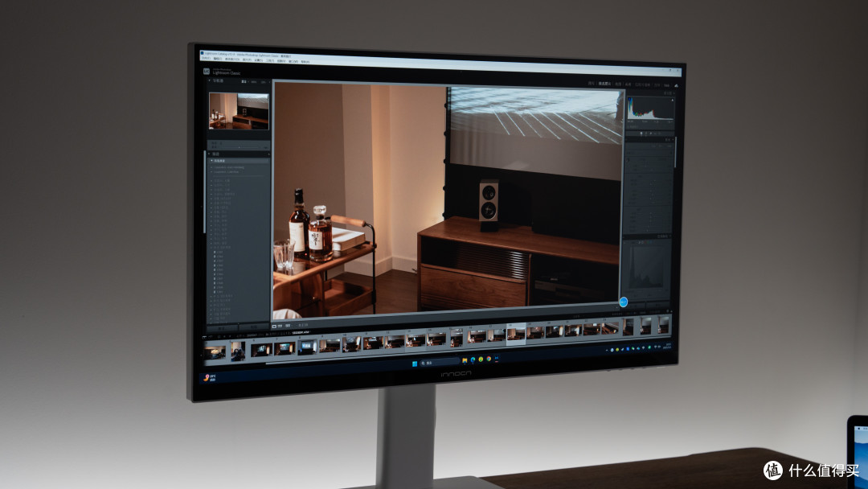
Task: Collapse the 导航器 navigator panel
Action: coord(209,80)
